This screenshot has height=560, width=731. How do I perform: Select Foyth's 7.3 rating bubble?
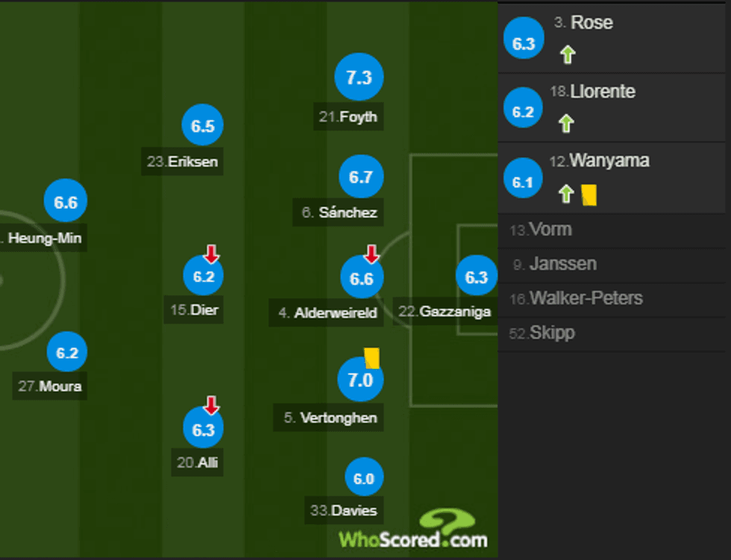(360, 76)
